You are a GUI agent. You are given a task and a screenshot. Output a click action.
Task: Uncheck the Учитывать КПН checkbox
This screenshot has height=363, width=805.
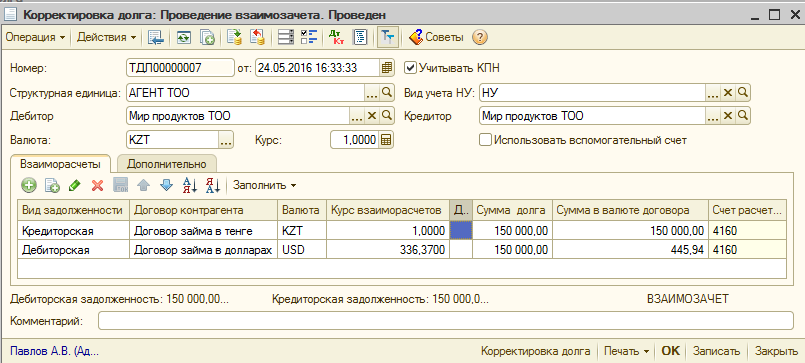tap(410, 67)
